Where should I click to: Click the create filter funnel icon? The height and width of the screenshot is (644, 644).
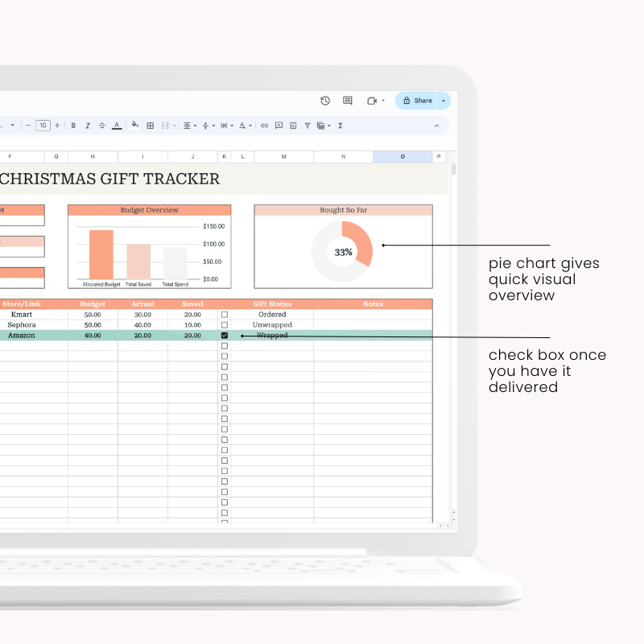(307, 126)
